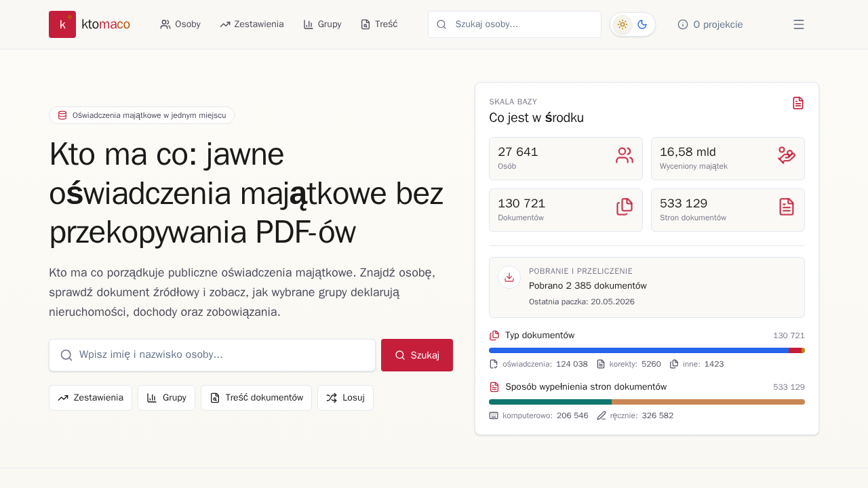
Task: Click the download icon in Pobranie i przeliczenie
Action: (509, 277)
